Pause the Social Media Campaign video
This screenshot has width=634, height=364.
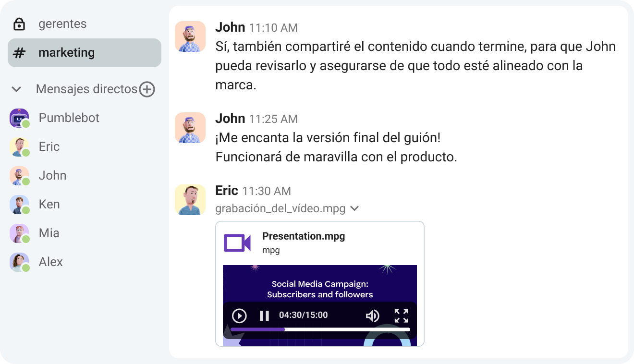(264, 315)
